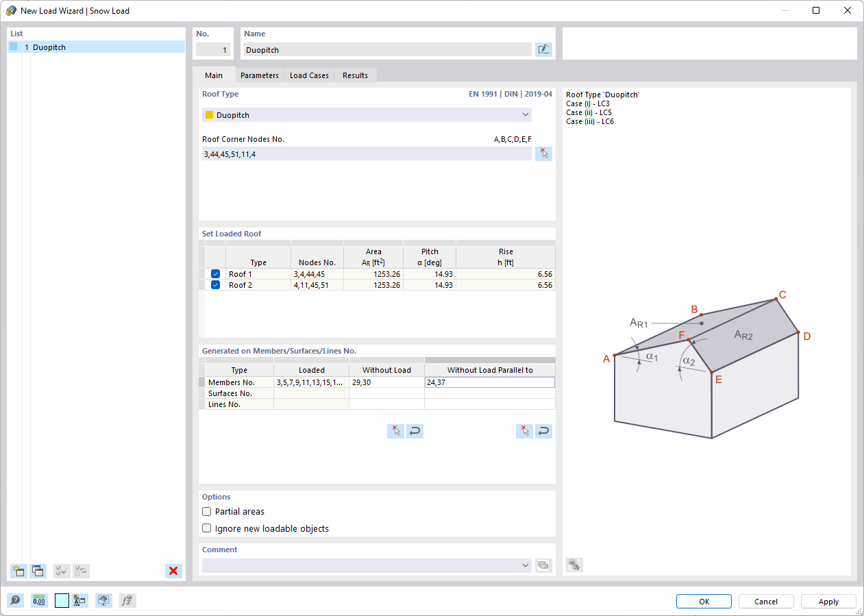This screenshot has width=864, height=616.
Task: Click the formula fx icon in bottom toolbar
Action: (127, 601)
